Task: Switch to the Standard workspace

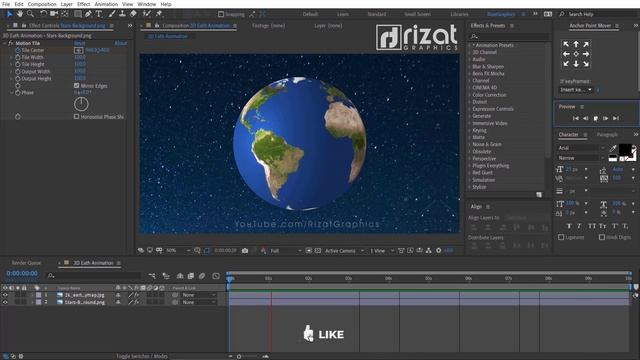Action: pos(376,14)
